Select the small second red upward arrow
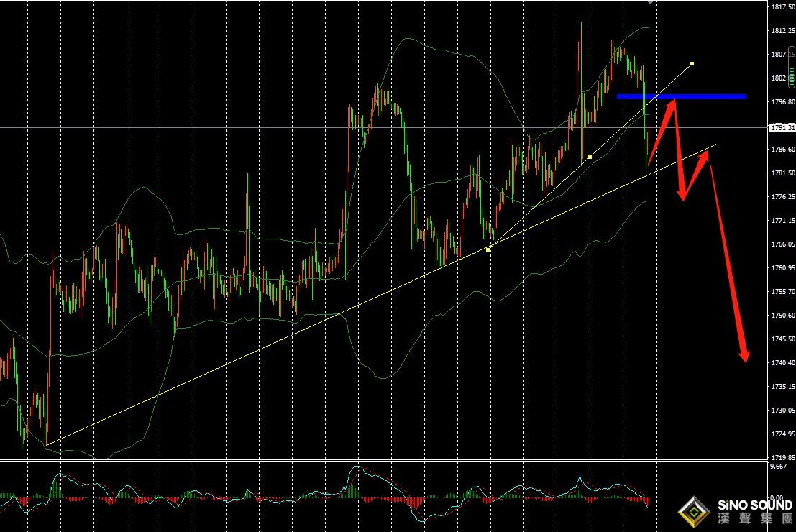This screenshot has height=532, width=796. click(x=697, y=172)
